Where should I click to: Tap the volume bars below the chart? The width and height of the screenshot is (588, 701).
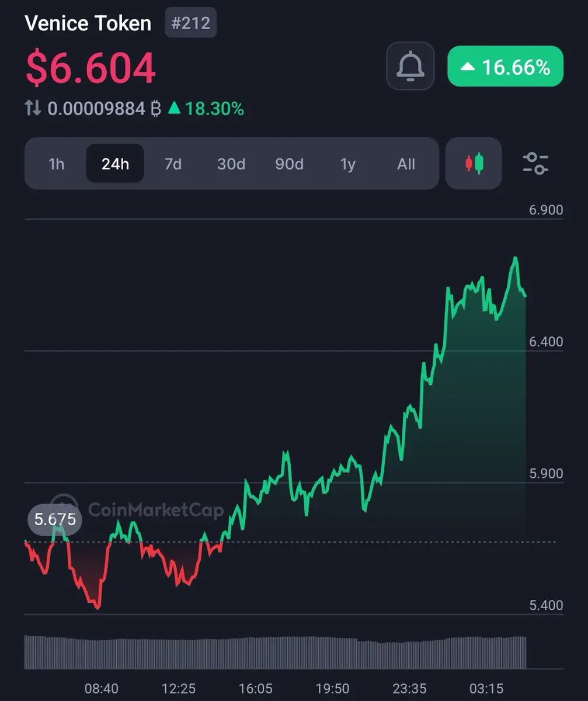(276, 652)
